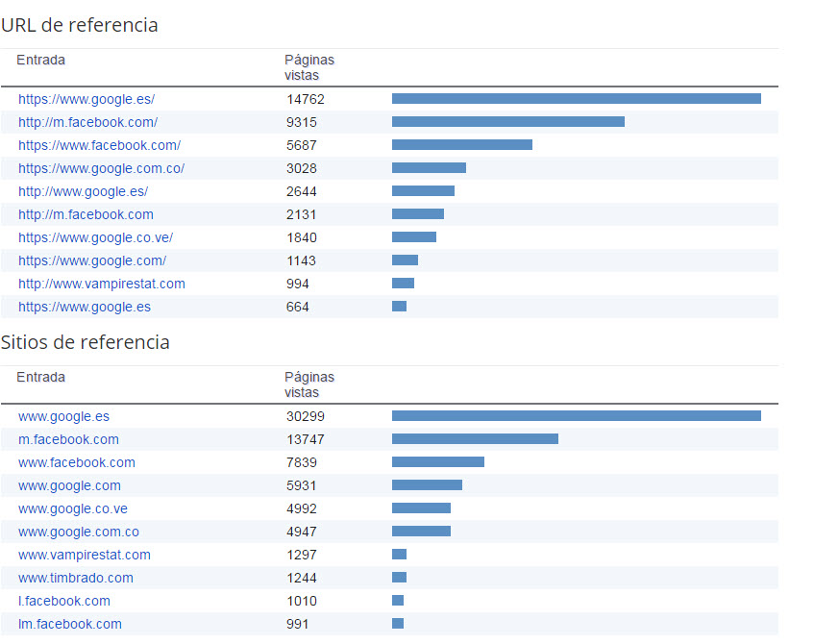814x644 pixels.
Task: Click http://www.vampirestat.com URL entry
Action: [x=102, y=284]
